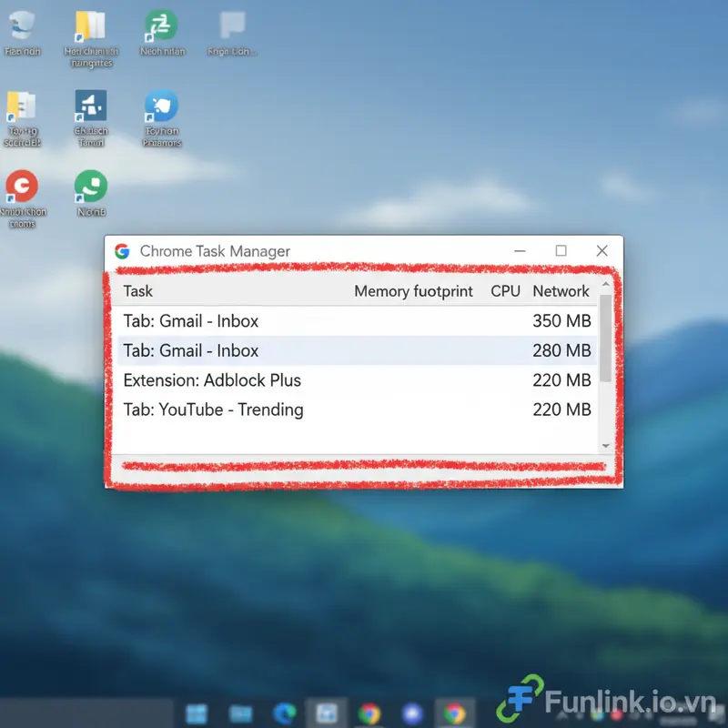Open File Explorer folder on the taskbar
Image resolution: width=728 pixels, height=728 pixels.
(240, 713)
